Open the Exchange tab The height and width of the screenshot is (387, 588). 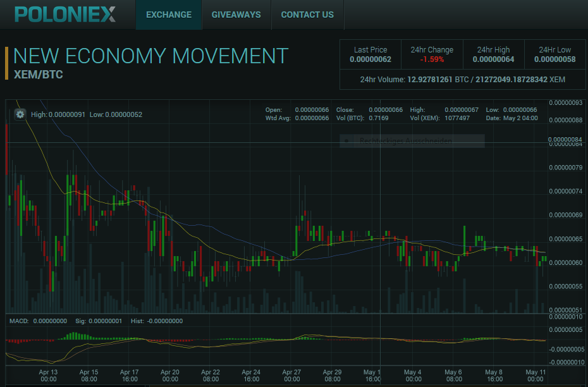tap(169, 15)
